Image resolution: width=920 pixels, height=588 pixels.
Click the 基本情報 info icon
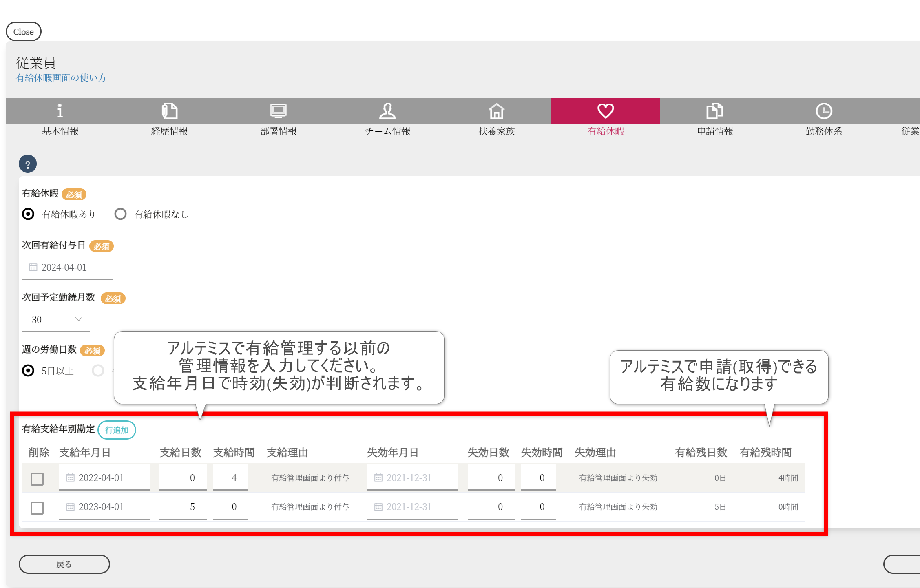(x=60, y=111)
